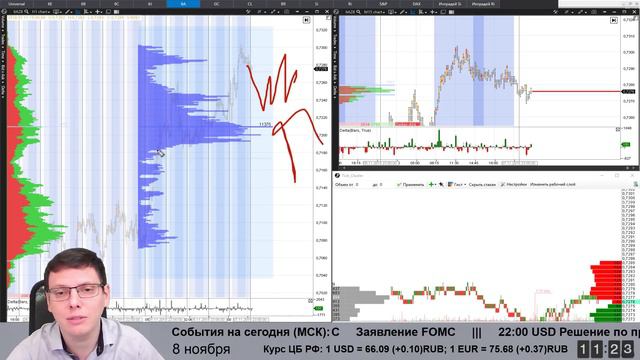Image resolution: width=640 pixels, height=360 pixels.
Task: Open the Volume side tab in left chart
Action: [x=3, y=25]
